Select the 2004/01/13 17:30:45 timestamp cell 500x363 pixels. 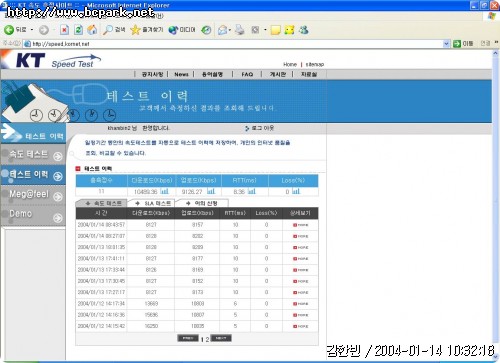[x=101, y=281]
